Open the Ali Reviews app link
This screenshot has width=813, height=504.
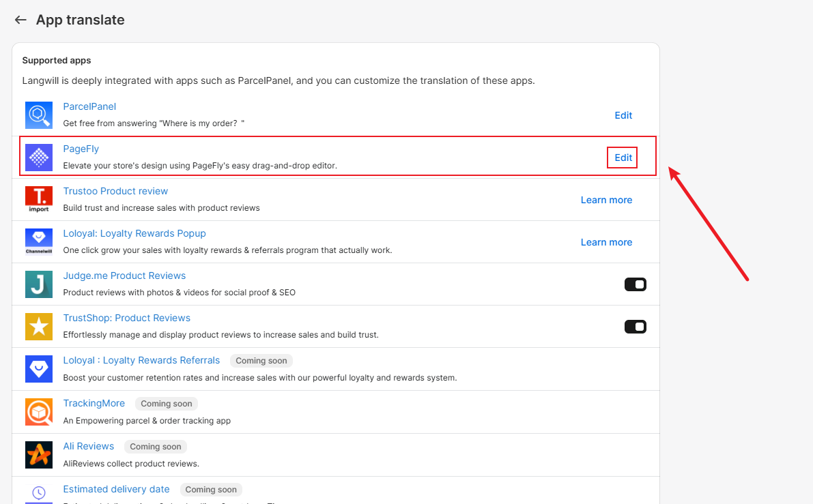(89, 447)
